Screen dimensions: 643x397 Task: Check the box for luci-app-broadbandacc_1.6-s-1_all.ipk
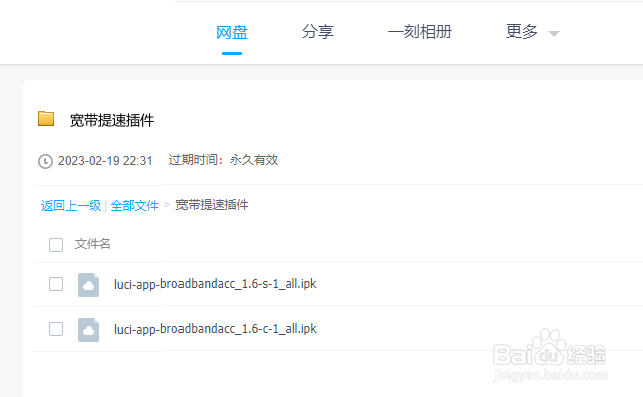[x=56, y=284]
